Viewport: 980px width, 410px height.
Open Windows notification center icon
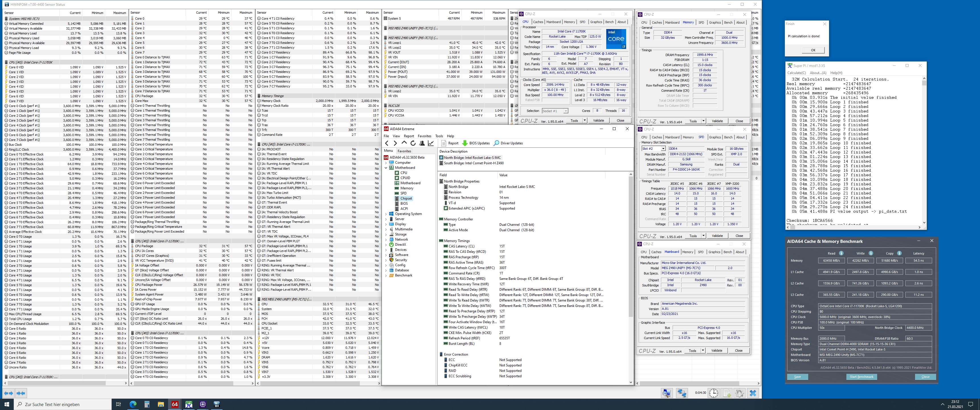[x=971, y=404]
